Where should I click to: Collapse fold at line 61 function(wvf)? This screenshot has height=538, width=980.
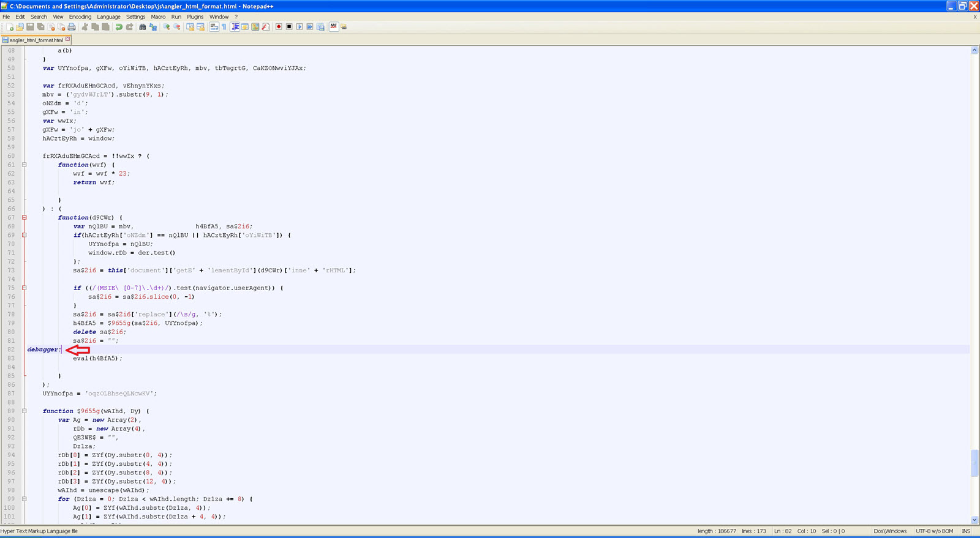pyautogui.click(x=24, y=165)
